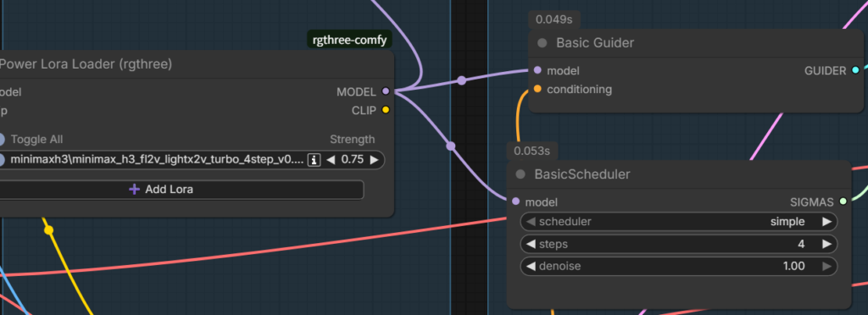Increase denoise with the right arrow

(826, 266)
